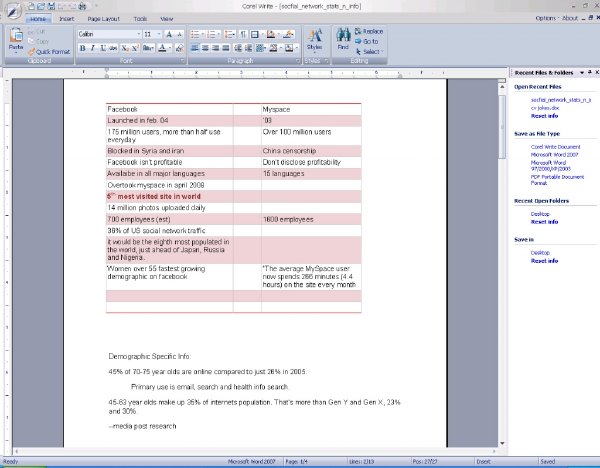Screen dimensions: 600x468
Task: Toggle underline formatting
Action: tap(103, 48)
